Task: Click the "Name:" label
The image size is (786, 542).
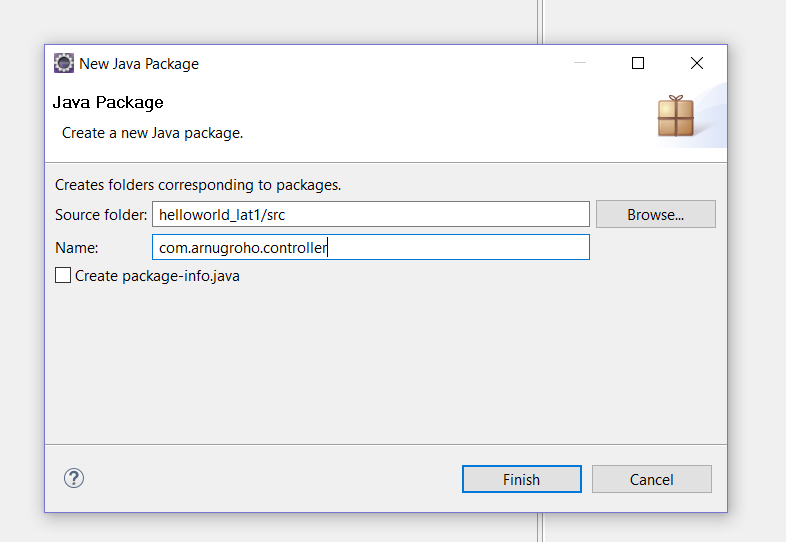Action: click(x=76, y=247)
